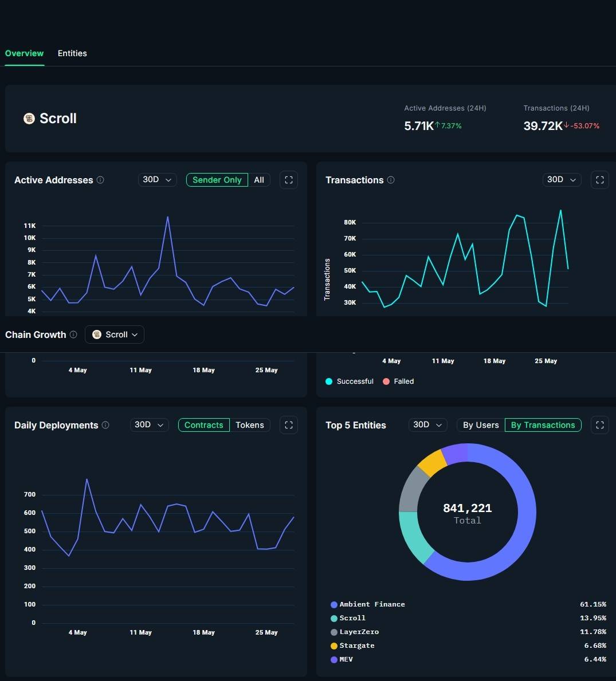The image size is (616, 681).
Task: Switch to the Overview tab
Action: pos(24,53)
